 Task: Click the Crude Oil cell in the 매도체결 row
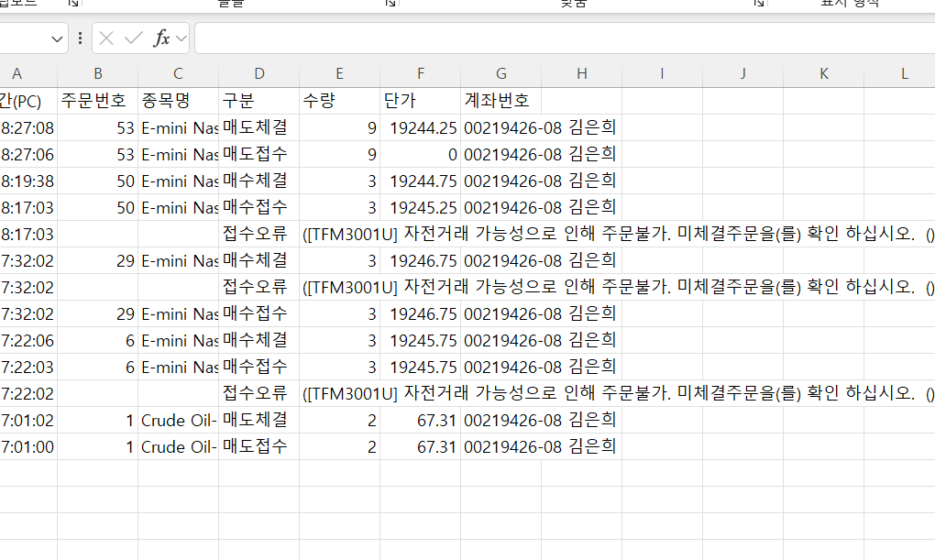pos(178,421)
